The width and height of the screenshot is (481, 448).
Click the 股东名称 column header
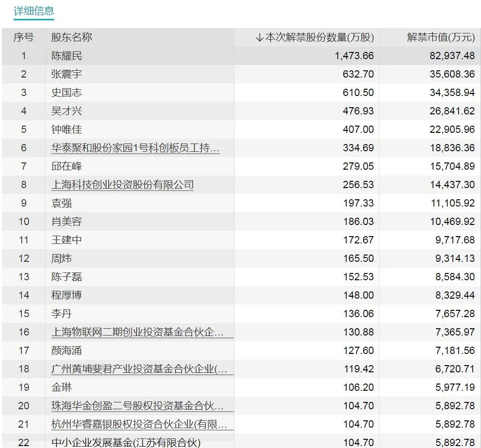72,37
